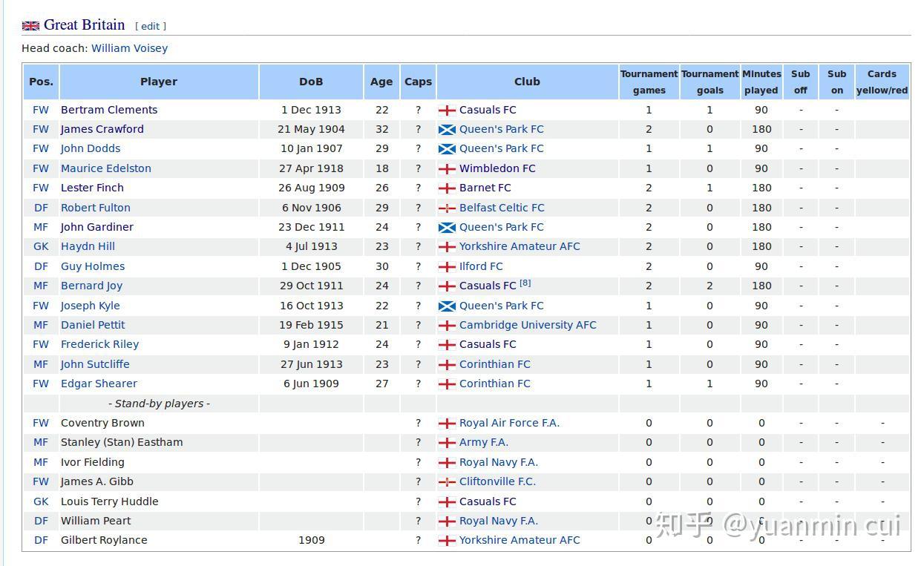Click England flag in Gilbert Roylance row

[447, 540]
